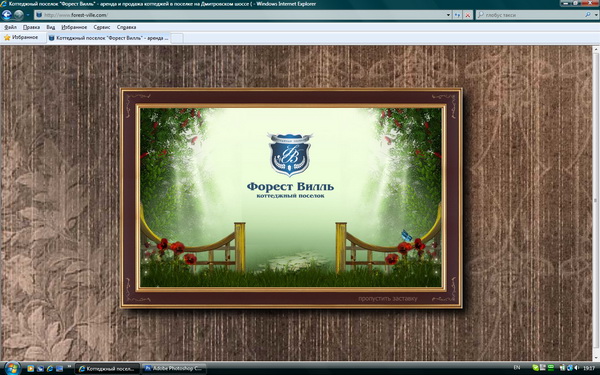Image resolution: width=600 pixels, height=375 pixels.
Task: Click the volume icon in system tray
Action: (x=577, y=368)
